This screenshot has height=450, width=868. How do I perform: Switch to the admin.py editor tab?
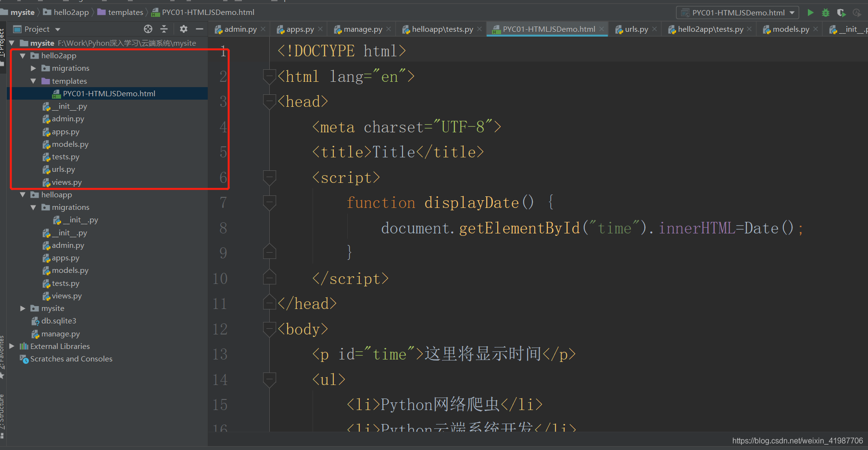tap(236, 29)
